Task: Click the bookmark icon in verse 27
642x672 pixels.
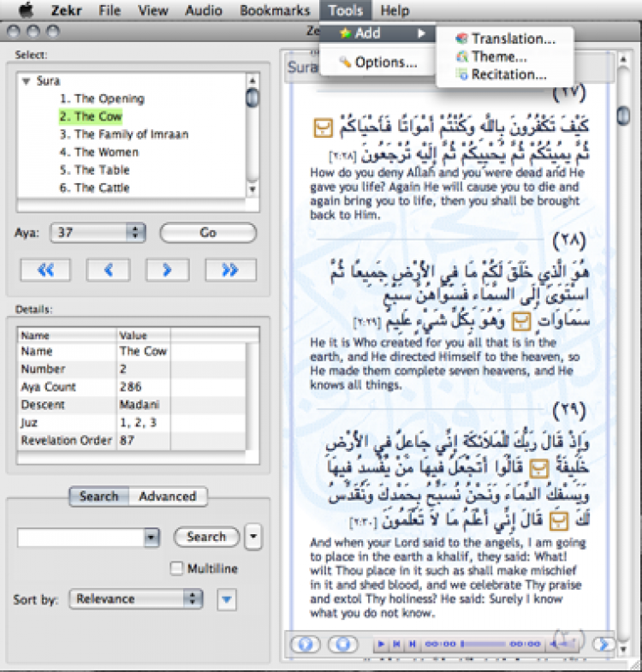Action: click(x=322, y=128)
